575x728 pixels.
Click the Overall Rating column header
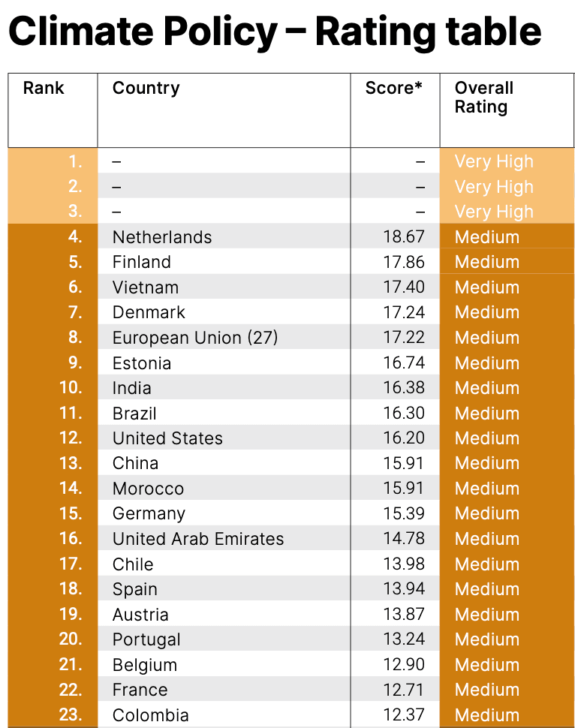tap(484, 98)
